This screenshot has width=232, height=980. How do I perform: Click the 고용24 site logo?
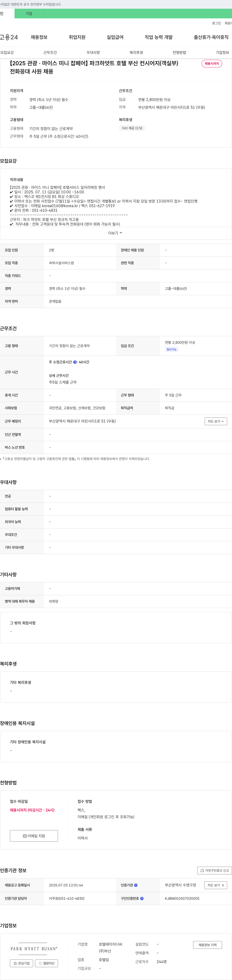pos(9,37)
